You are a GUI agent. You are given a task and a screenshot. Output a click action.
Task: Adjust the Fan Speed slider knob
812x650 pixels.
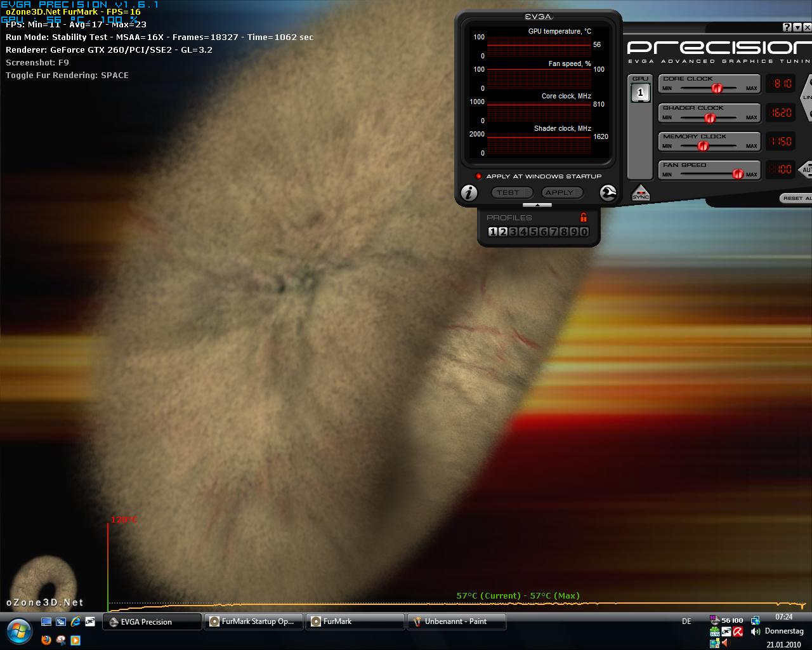click(x=738, y=174)
